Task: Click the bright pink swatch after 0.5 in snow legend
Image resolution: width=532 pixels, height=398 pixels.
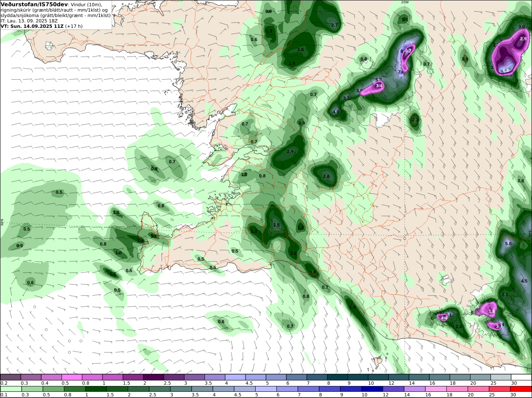Action: coord(72,377)
